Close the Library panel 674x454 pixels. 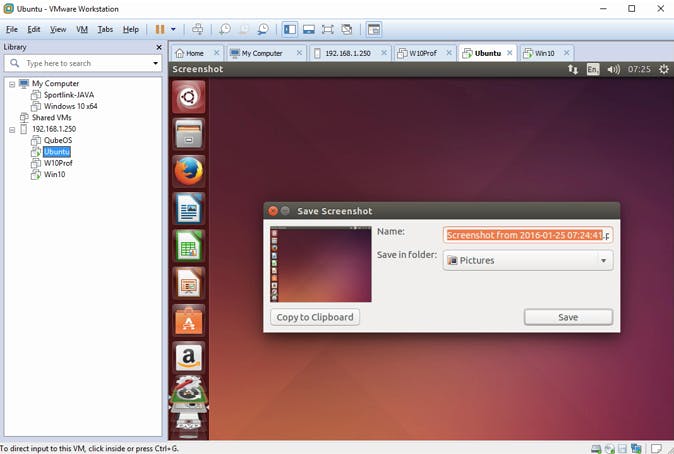[x=159, y=47]
